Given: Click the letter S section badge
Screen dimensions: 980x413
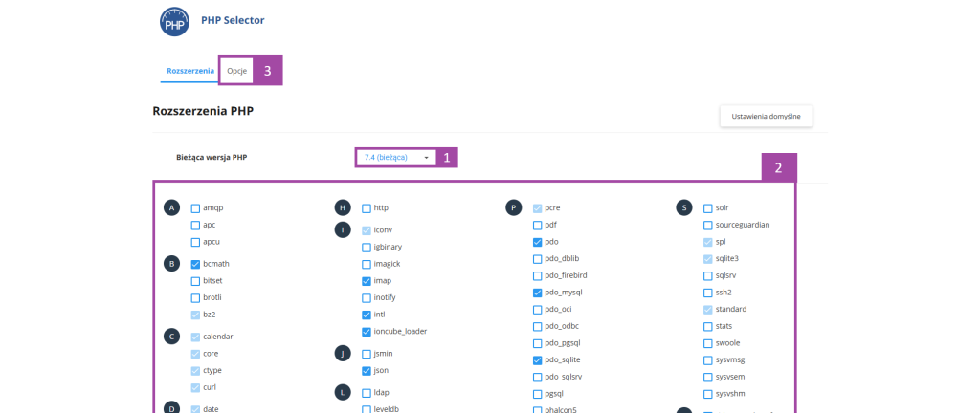Looking at the screenshot, I should point(684,207).
